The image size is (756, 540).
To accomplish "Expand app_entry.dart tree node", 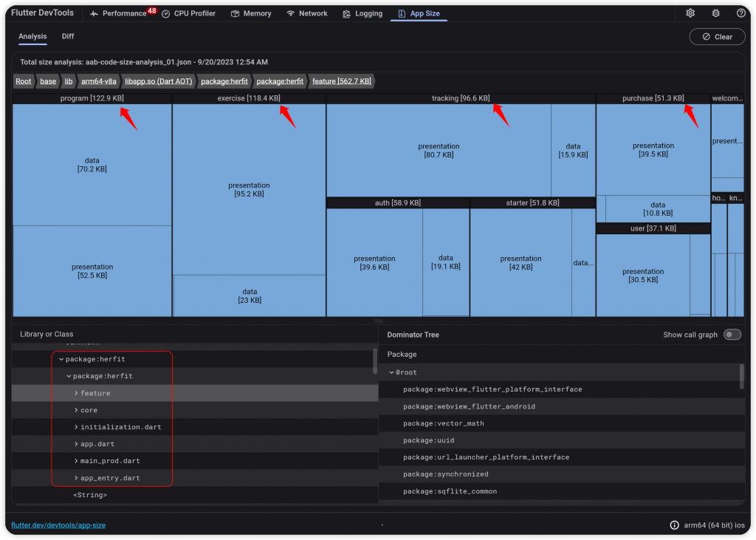I will (x=76, y=478).
